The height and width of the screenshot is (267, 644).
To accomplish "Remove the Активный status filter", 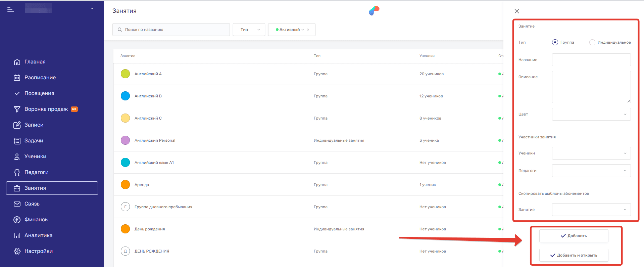I will coord(308,30).
